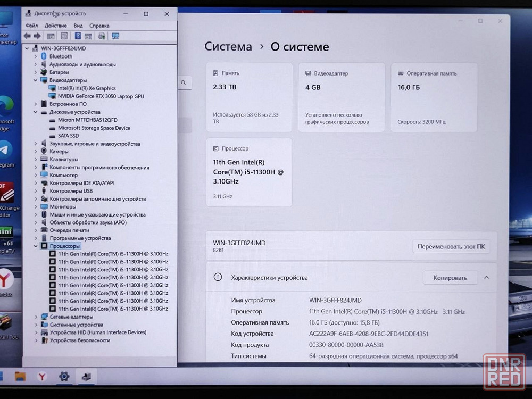Viewport: 532px width, 399px height.
Task: Collapse the Процессоры node
Action: 36,246
